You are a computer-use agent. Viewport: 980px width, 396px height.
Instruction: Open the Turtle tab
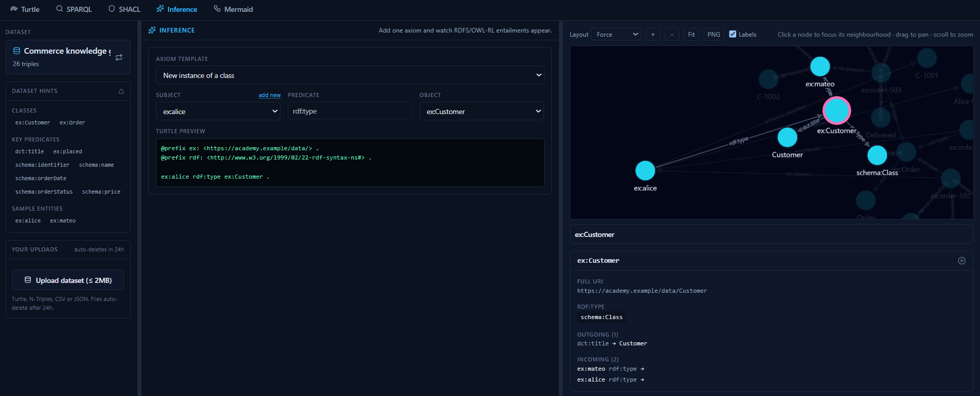pyautogui.click(x=24, y=9)
